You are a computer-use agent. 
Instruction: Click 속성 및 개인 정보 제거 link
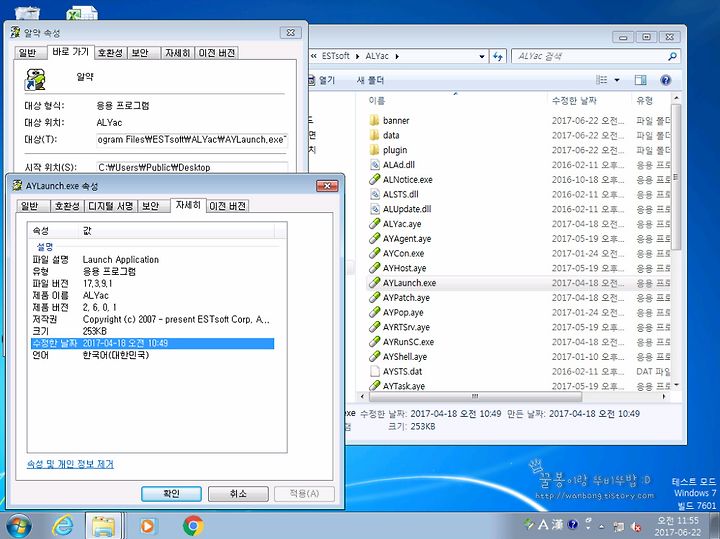[70, 464]
